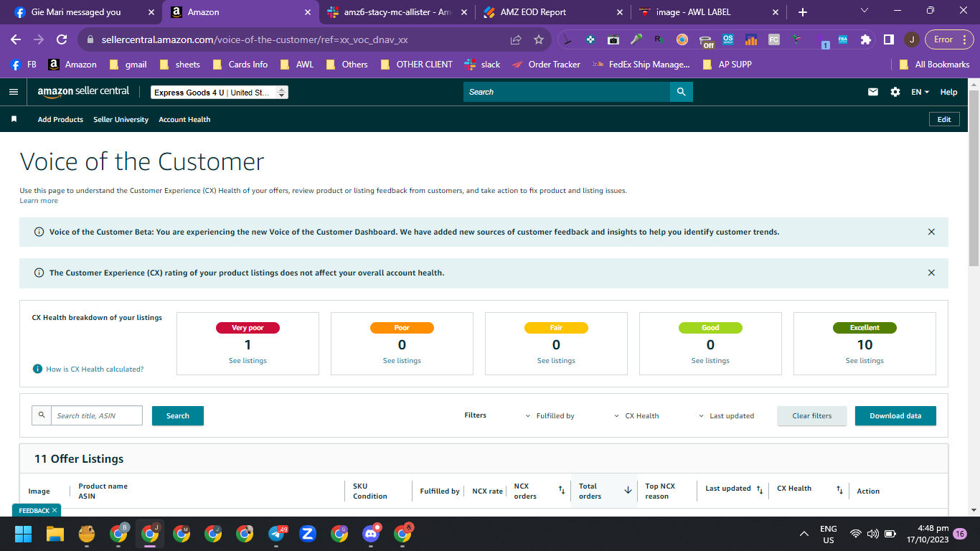Click the FC extension icon
Viewport: 980px width, 551px height.
pyautogui.click(x=774, y=39)
